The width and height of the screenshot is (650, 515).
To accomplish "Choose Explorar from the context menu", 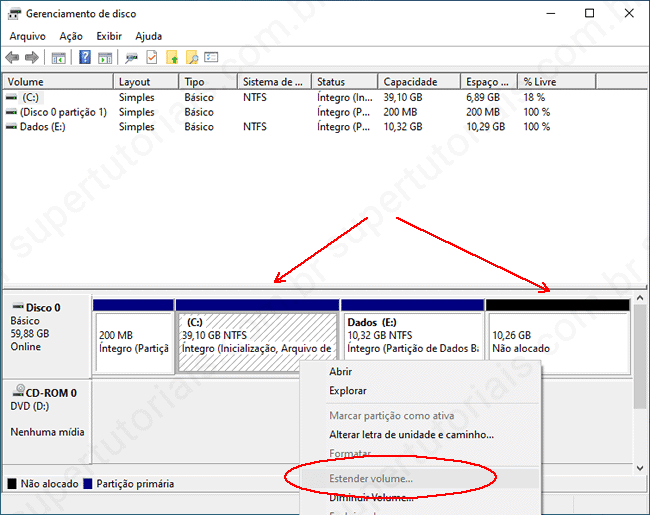I will (x=348, y=391).
